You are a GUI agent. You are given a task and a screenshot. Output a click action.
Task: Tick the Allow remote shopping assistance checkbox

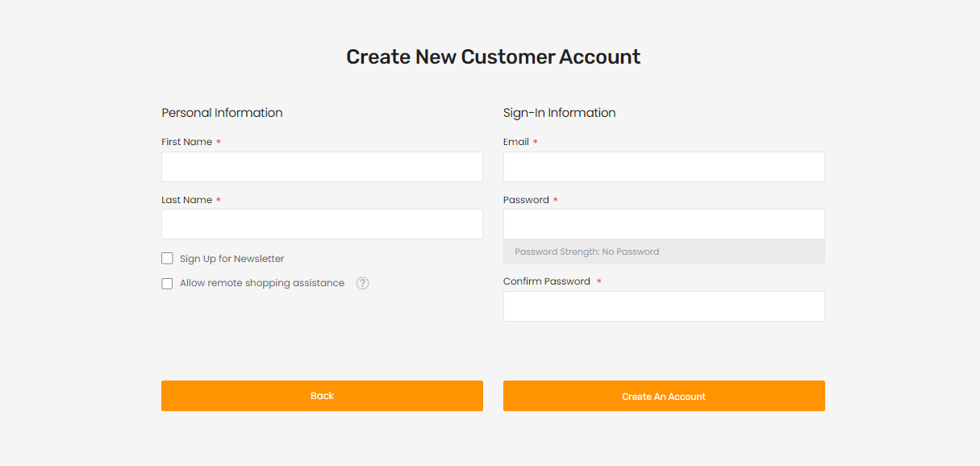167,284
